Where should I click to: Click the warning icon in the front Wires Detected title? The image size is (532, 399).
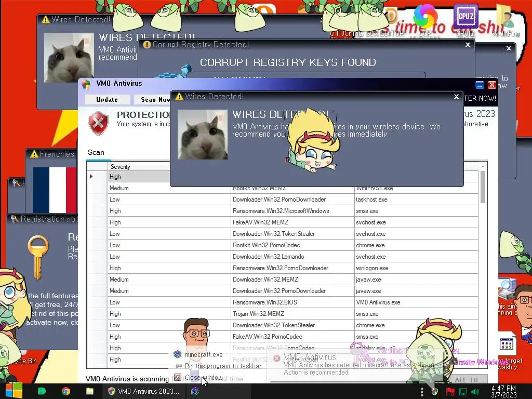pyautogui.click(x=179, y=97)
